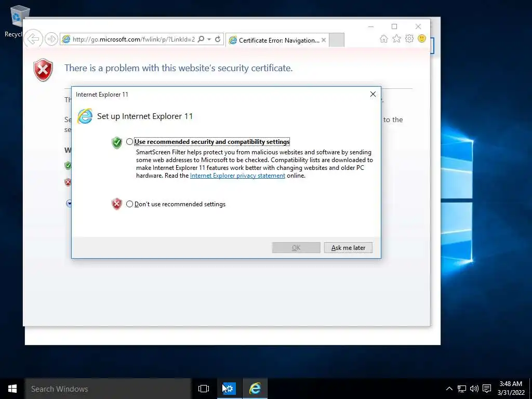Viewport: 532px width, 399px height.
Task: Click Internet Explorer logo in setup dialog
Action: (x=85, y=116)
